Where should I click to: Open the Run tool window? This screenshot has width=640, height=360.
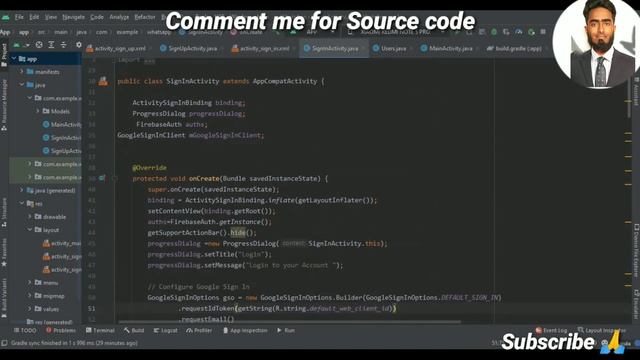286,330
